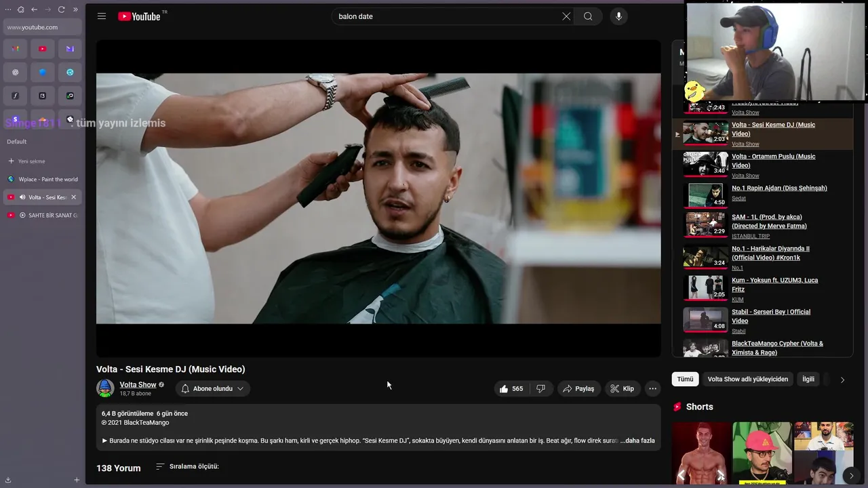The height and width of the screenshot is (488, 868).
Task: Open the browser three-dot menu
Action: pyautogui.click(x=8, y=9)
